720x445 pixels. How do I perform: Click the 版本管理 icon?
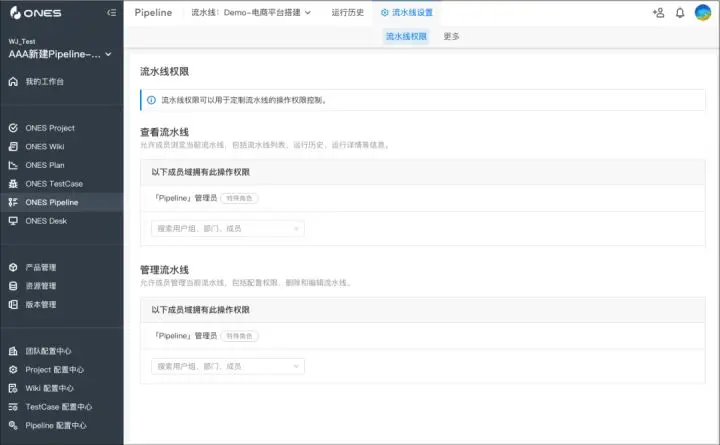[x=13, y=304]
